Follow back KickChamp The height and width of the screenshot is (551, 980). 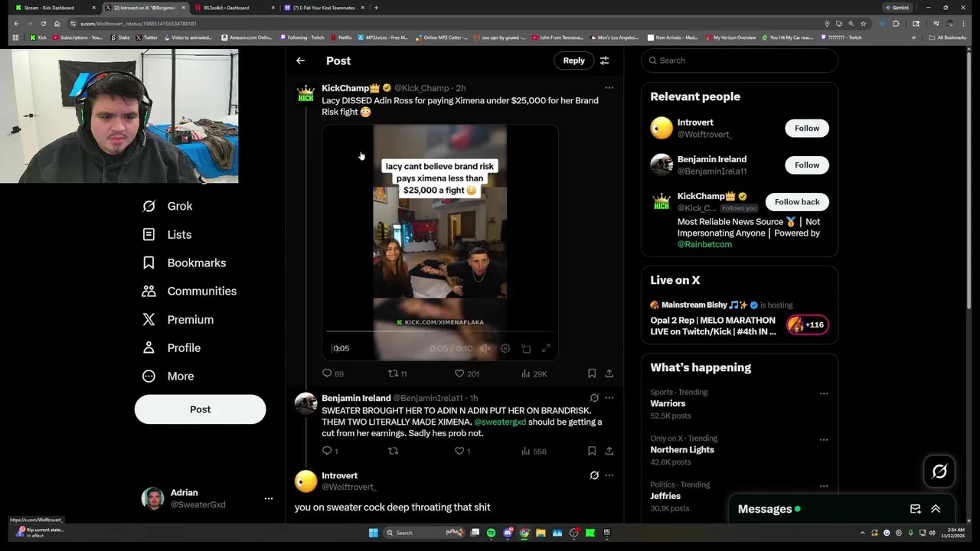coord(797,202)
